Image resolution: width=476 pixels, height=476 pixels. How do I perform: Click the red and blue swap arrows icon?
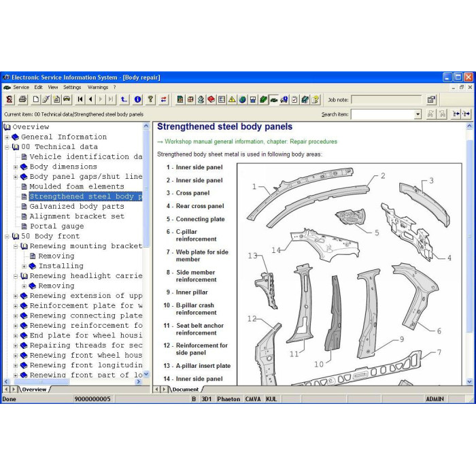click(164, 99)
